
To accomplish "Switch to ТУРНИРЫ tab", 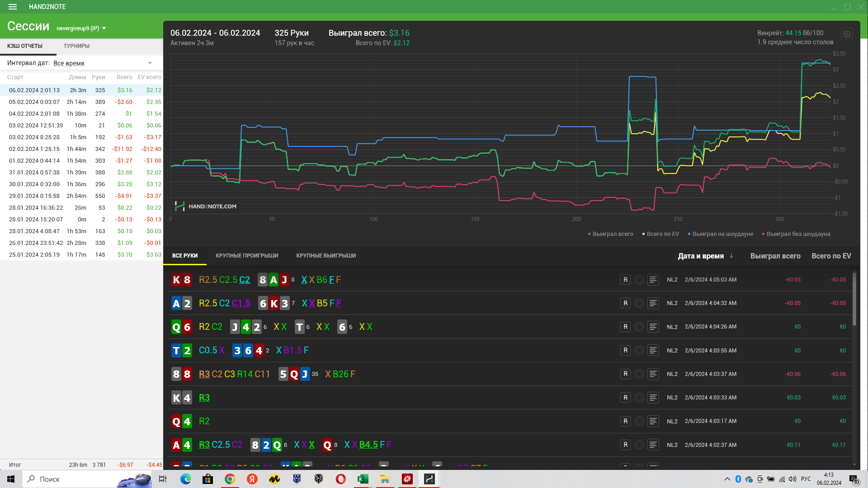I will click(x=76, y=46).
